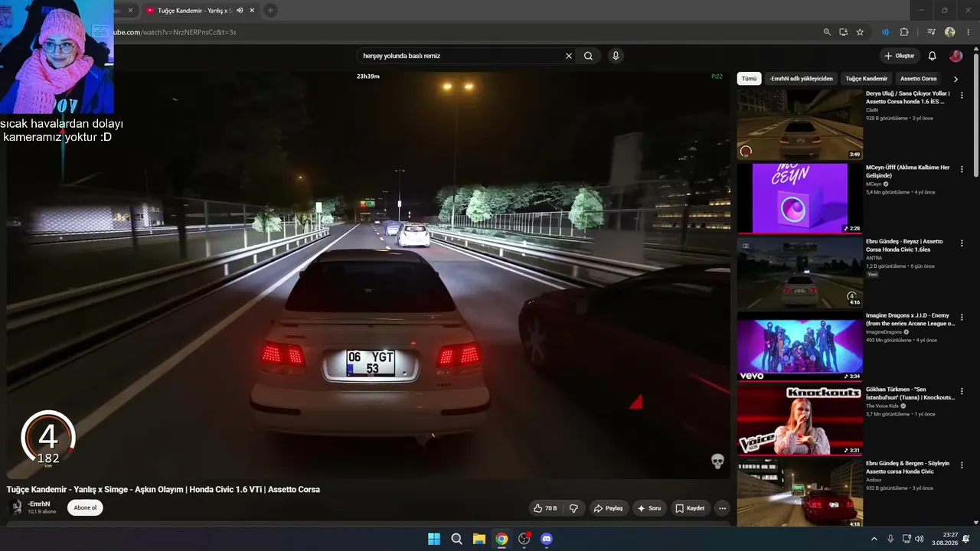Open the Chrome profile avatar

(950, 32)
